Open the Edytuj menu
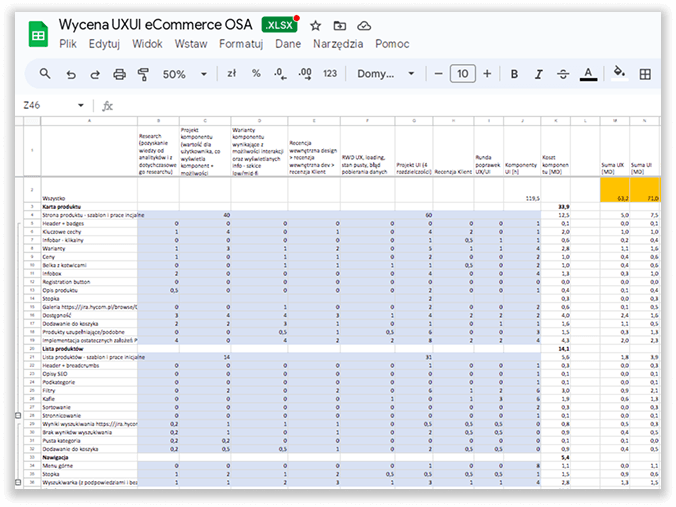 pos(104,44)
